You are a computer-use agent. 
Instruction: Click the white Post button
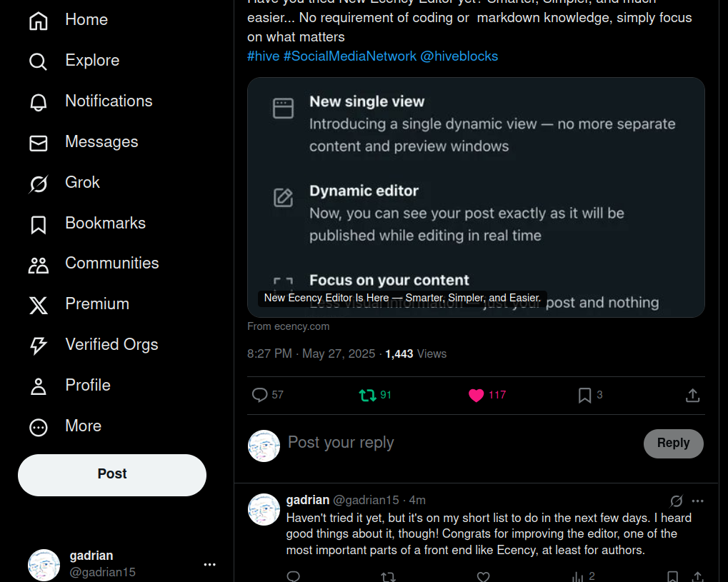(112, 475)
